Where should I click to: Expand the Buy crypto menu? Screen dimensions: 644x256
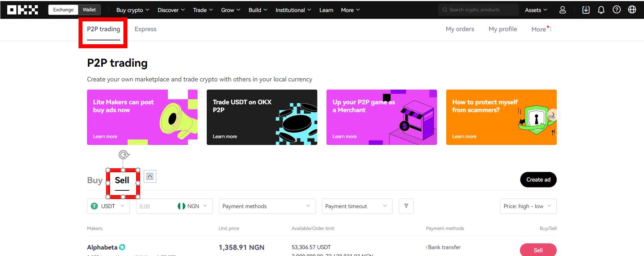pos(133,10)
